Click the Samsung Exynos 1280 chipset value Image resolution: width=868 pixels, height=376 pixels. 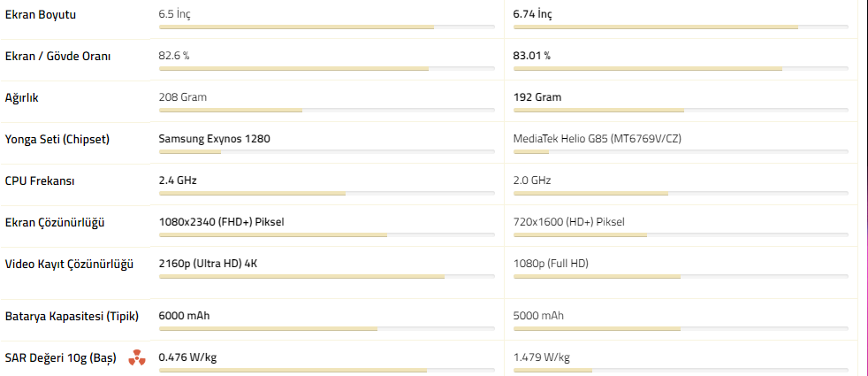(x=214, y=139)
